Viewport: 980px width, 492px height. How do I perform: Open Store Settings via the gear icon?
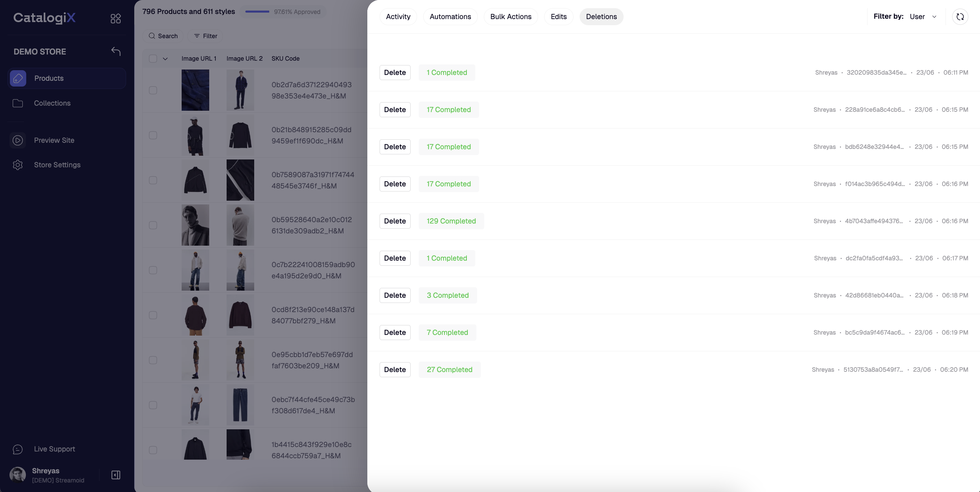[17, 165]
